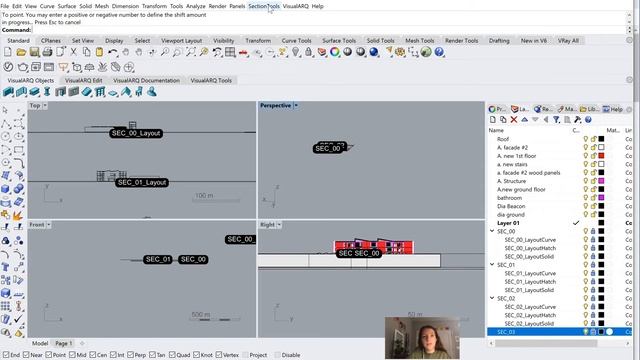
Task: Click the Help question mark toolbar icon
Action: coord(439,52)
